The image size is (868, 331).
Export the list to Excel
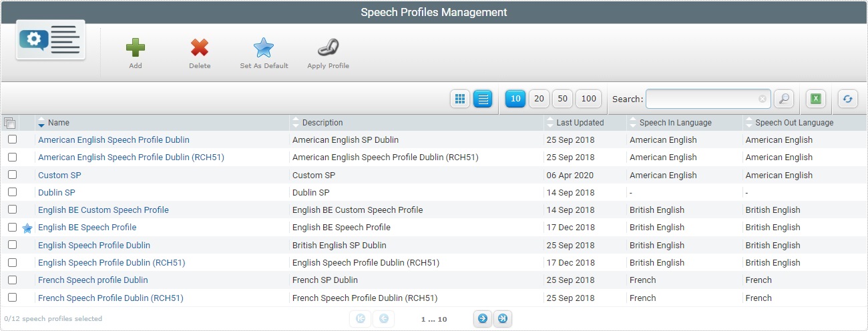(815, 99)
